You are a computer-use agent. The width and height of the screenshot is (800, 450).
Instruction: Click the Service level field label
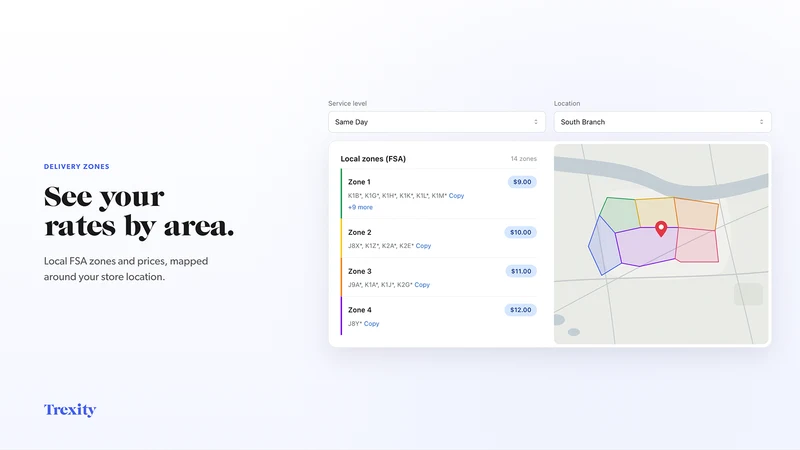point(347,103)
